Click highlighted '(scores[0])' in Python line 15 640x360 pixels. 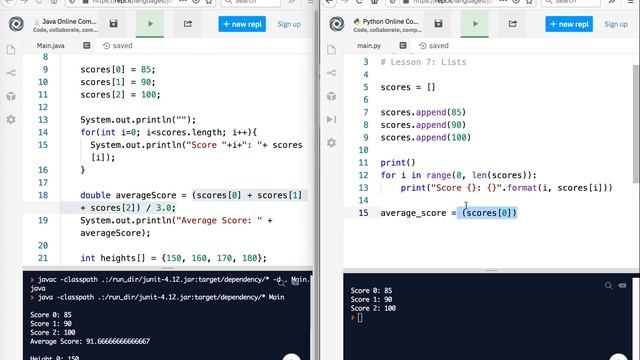pyautogui.click(x=489, y=213)
